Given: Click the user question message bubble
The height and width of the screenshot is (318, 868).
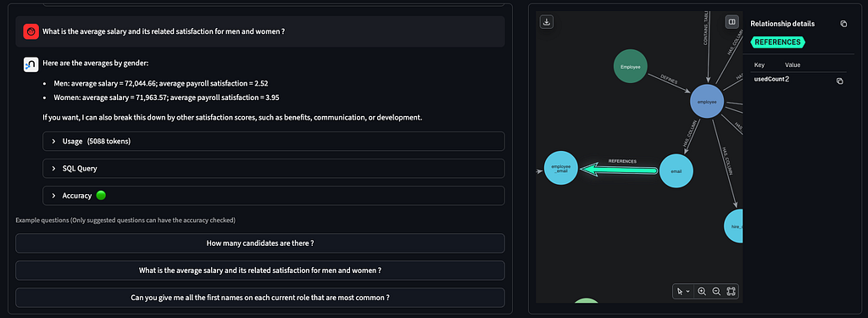Looking at the screenshot, I should pos(260,31).
